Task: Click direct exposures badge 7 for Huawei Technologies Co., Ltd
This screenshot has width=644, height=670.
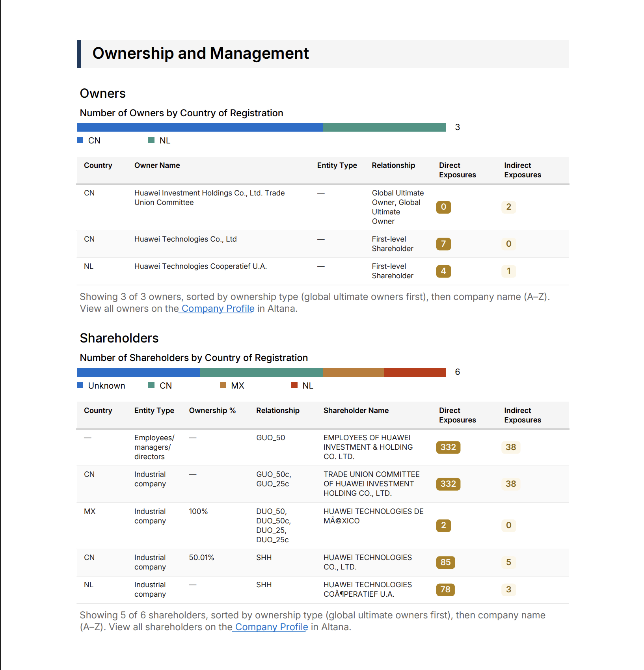Action: (x=443, y=244)
